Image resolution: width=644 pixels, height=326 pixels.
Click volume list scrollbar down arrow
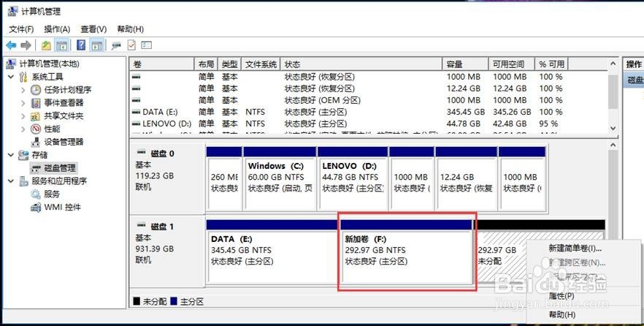point(613,128)
